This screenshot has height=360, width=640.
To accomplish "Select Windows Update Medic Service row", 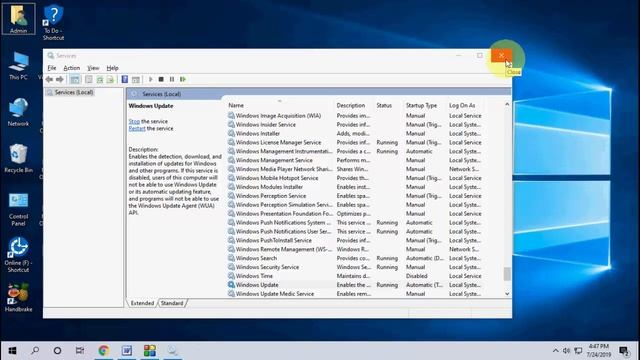I will (x=355, y=294).
